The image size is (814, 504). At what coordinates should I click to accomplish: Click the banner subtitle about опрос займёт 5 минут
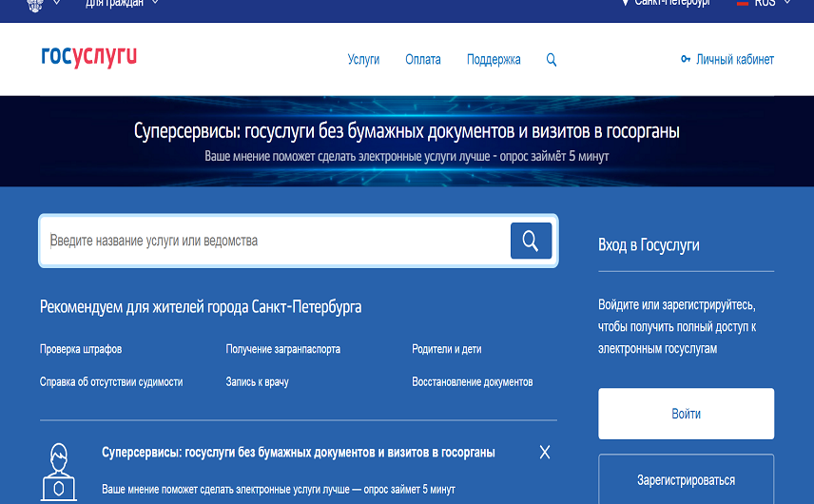(406, 156)
